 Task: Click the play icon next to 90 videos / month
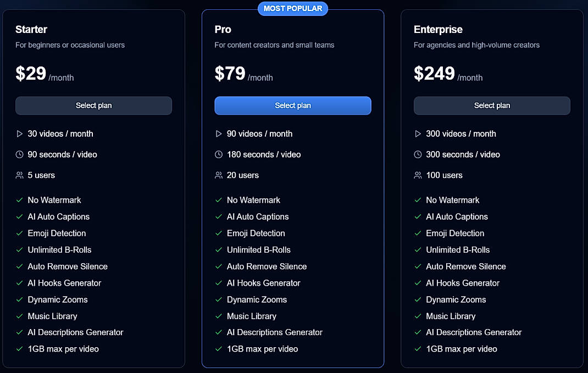point(218,133)
